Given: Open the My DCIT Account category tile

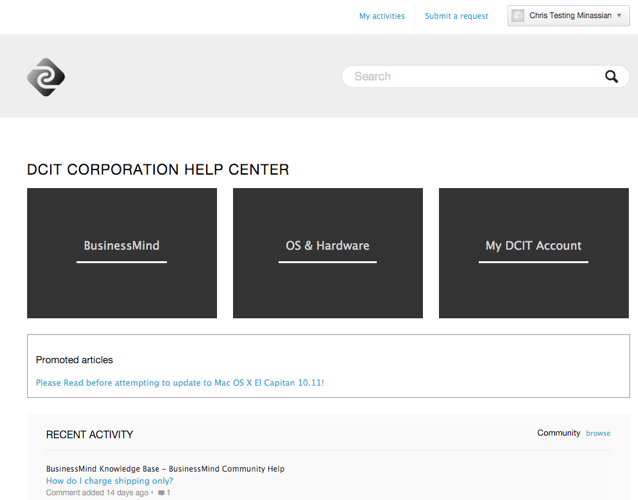Looking at the screenshot, I should click(x=534, y=253).
